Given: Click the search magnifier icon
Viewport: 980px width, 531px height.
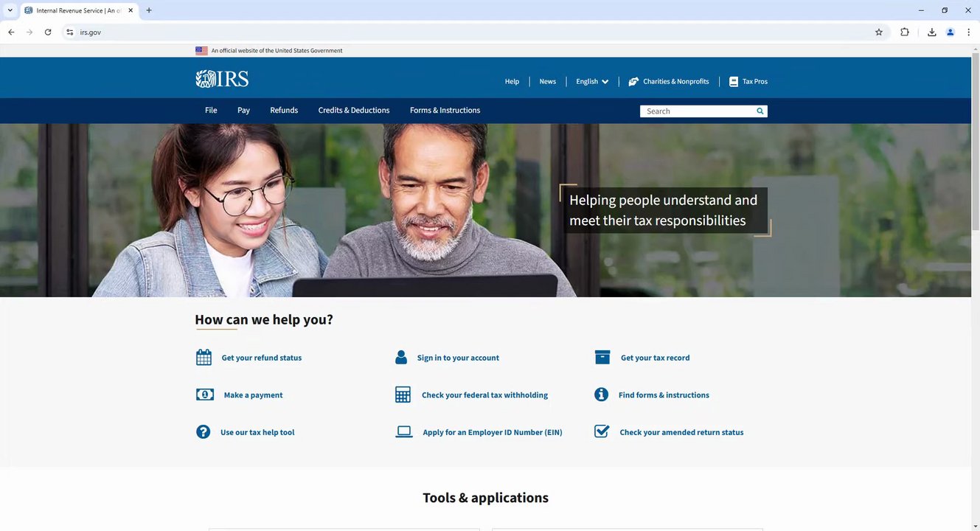Looking at the screenshot, I should click(760, 111).
